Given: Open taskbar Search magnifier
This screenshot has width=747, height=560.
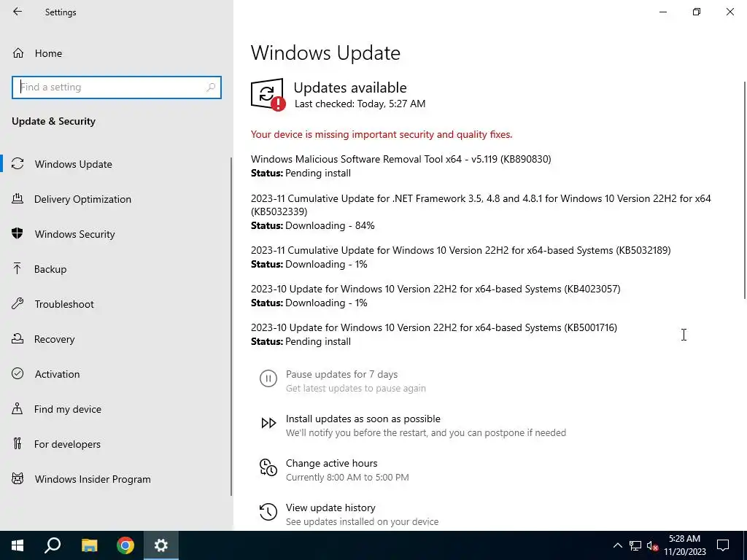Looking at the screenshot, I should pos(53,545).
